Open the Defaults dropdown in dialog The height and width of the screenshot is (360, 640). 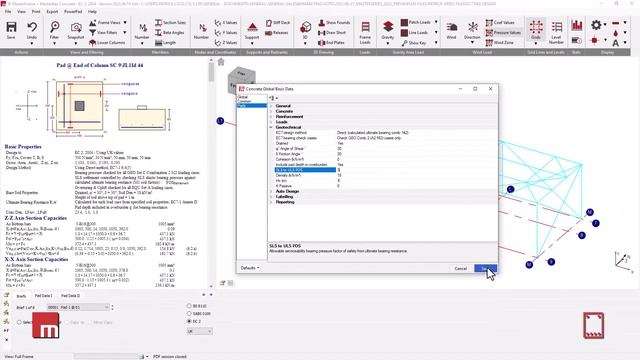[250, 268]
